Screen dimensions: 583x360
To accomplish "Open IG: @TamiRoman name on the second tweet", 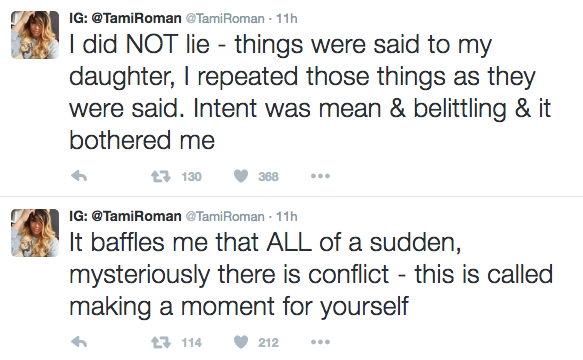I will (x=125, y=216).
